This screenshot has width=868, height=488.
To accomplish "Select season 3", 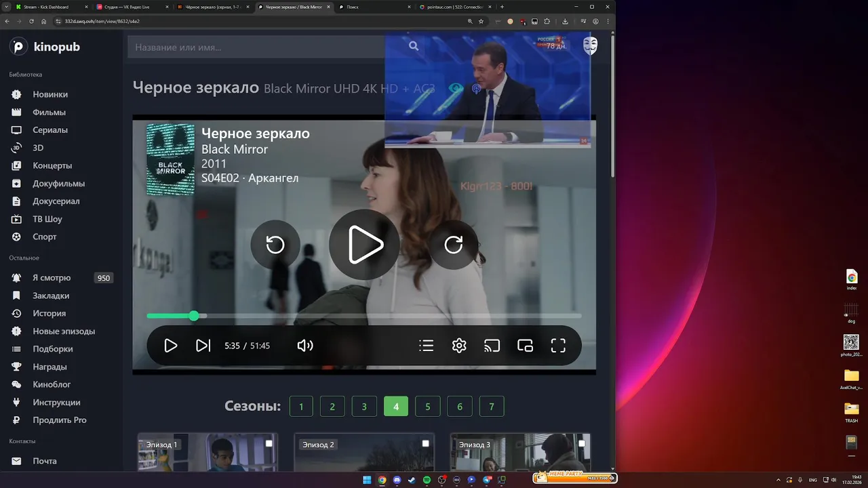I will click(364, 407).
